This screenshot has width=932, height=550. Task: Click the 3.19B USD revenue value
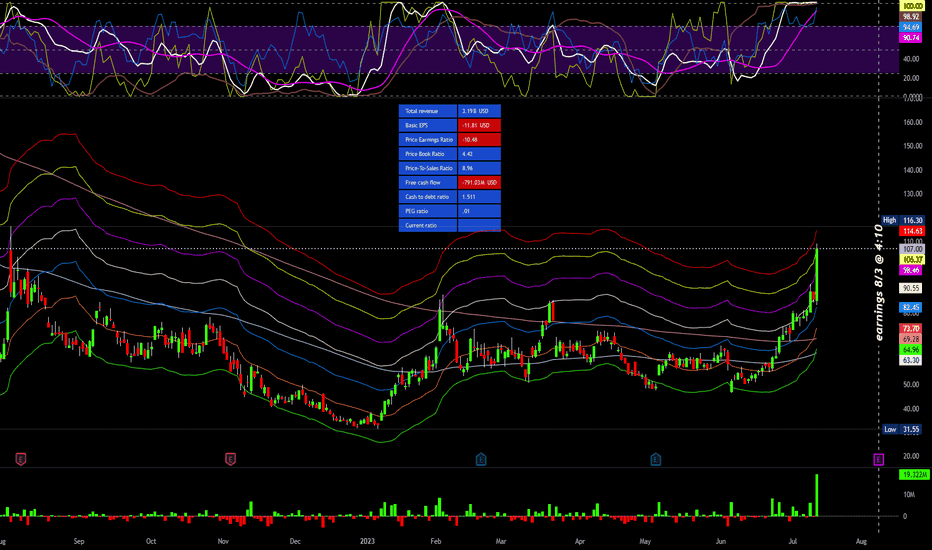tap(479, 111)
